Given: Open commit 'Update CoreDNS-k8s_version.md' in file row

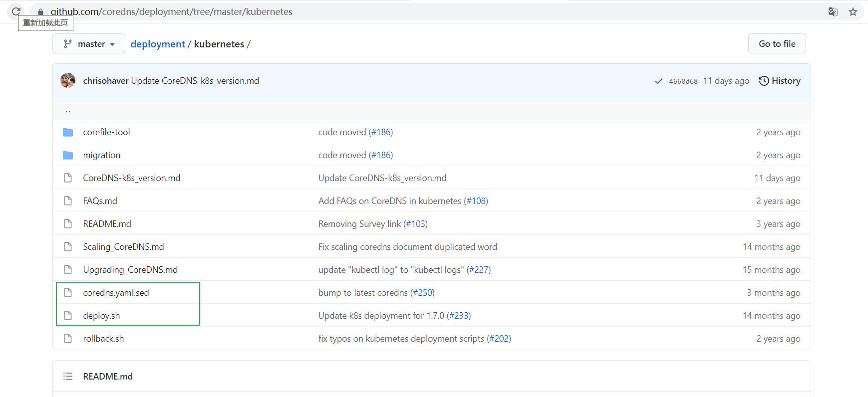Looking at the screenshot, I should coord(382,178).
